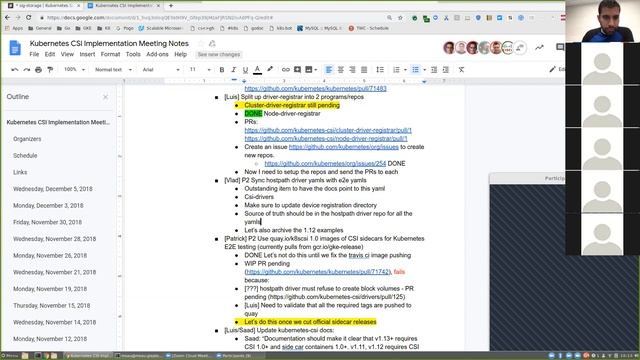Switch to the sig-storage browser tab
640x360 pixels.
coord(44,6)
